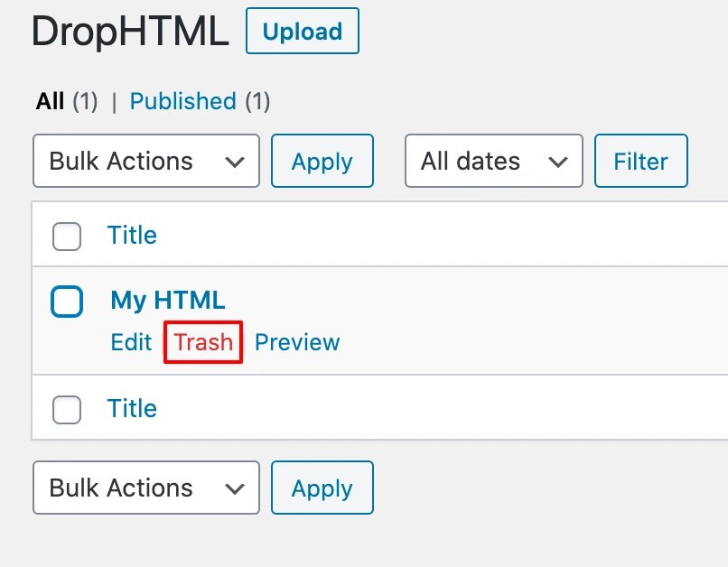Click the bottom Title column header
Image resolution: width=728 pixels, height=567 pixels.
pyautogui.click(x=132, y=409)
